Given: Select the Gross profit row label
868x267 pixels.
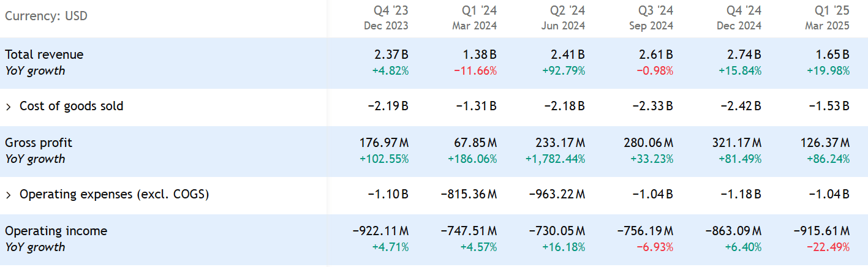Looking at the screenshot, I should pyautogui.click(x=39, y=143).
